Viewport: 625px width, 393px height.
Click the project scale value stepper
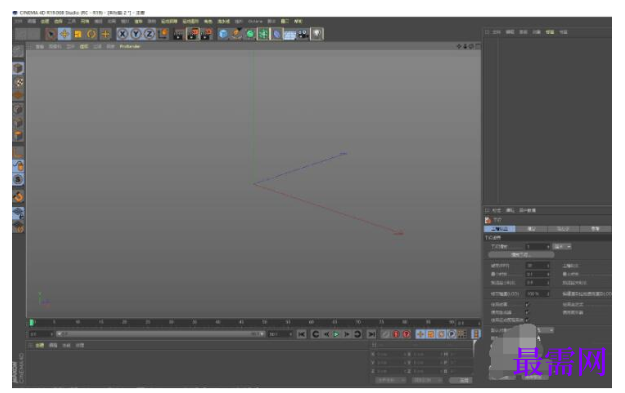[548, 247]
